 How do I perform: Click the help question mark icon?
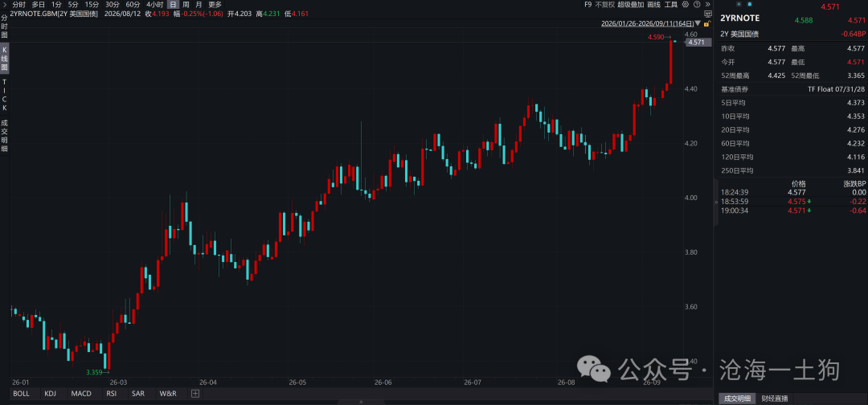click(x=697, y=5)
